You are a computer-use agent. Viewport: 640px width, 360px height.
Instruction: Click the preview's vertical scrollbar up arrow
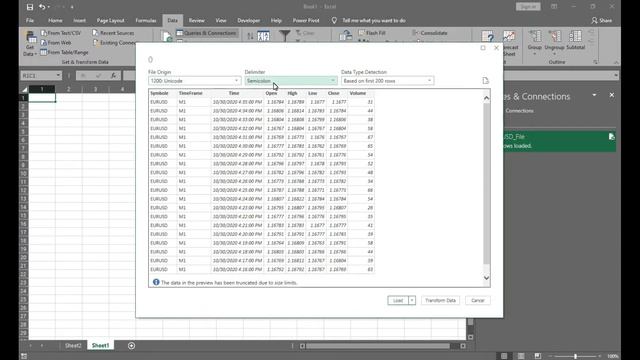486,98
